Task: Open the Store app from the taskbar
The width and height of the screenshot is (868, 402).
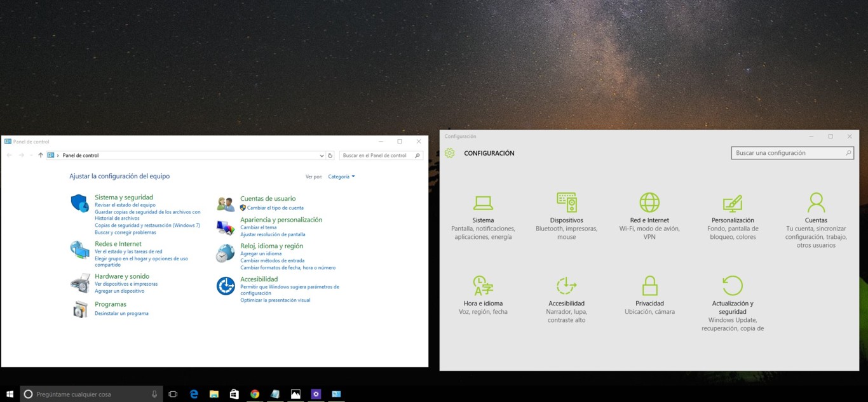Action: (x=234, y=394)
